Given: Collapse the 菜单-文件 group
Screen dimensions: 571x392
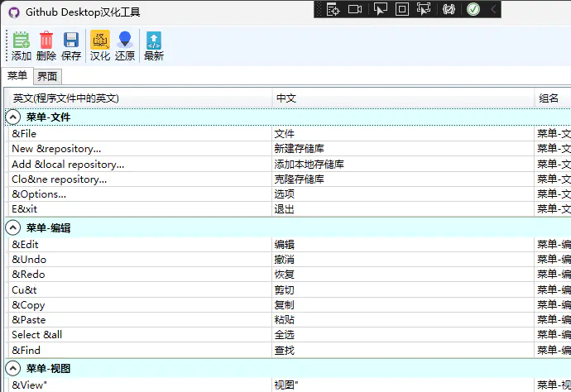Looking at the screenshot, I should [x=12, y=117].
